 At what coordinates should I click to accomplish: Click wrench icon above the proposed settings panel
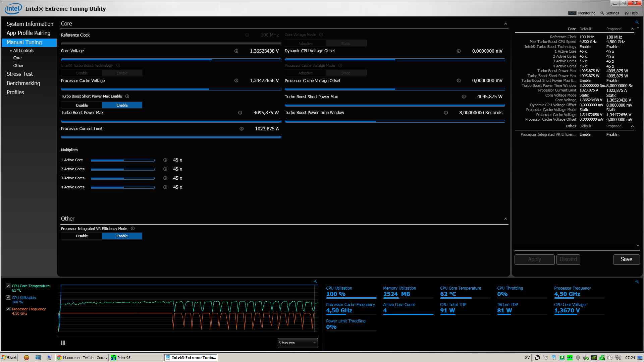637,22
